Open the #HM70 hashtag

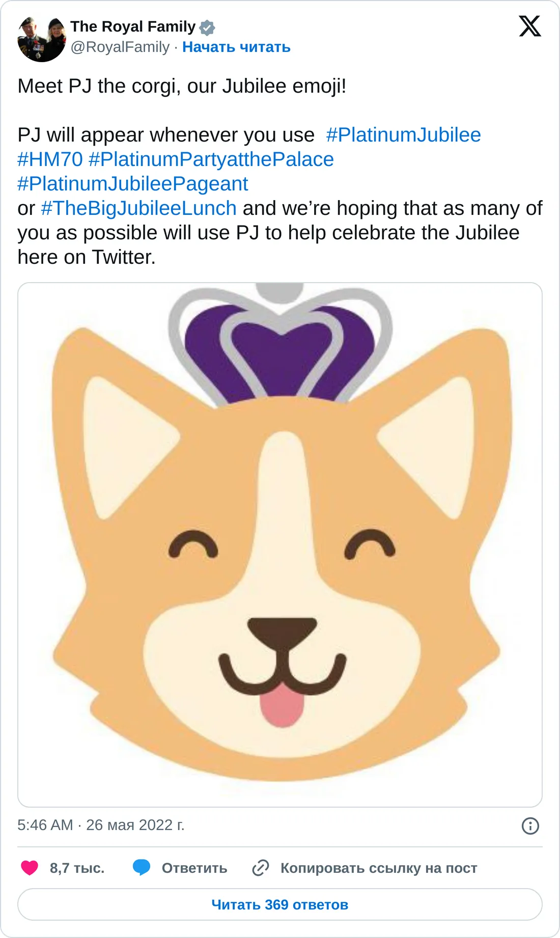point(50,159)
